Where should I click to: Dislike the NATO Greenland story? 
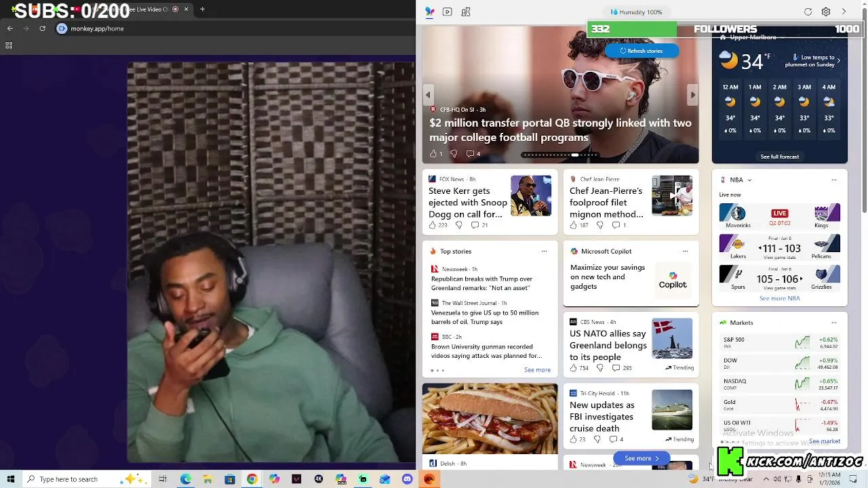pyautogui.click(x=599, y=368)
